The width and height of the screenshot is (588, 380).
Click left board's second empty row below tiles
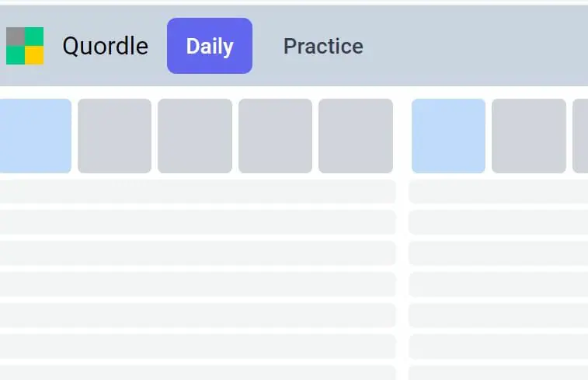point(197,222)
